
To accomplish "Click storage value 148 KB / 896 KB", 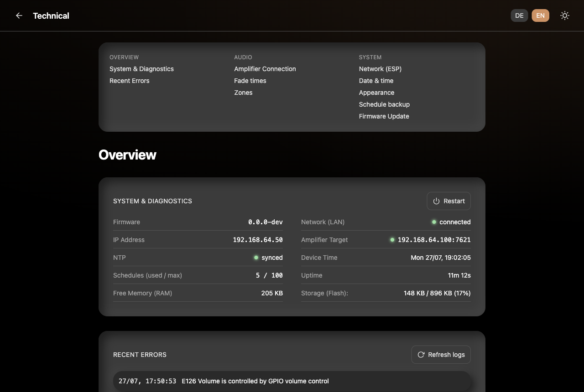I will (x=437, y=293).
